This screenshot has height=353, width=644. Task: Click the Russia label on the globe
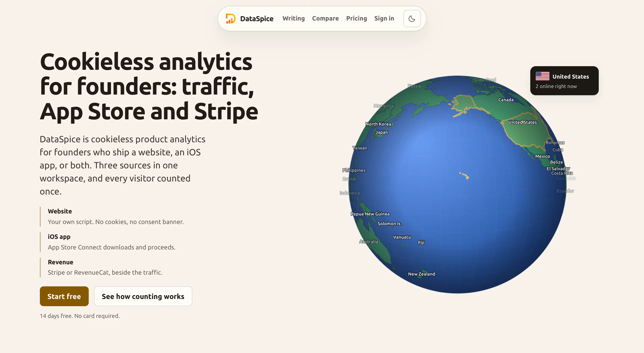[414, 86]
